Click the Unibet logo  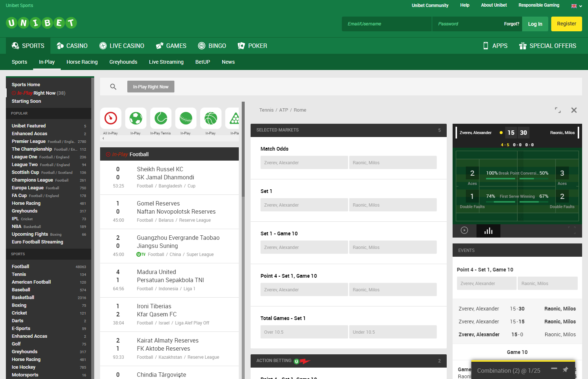click(41, 23)
